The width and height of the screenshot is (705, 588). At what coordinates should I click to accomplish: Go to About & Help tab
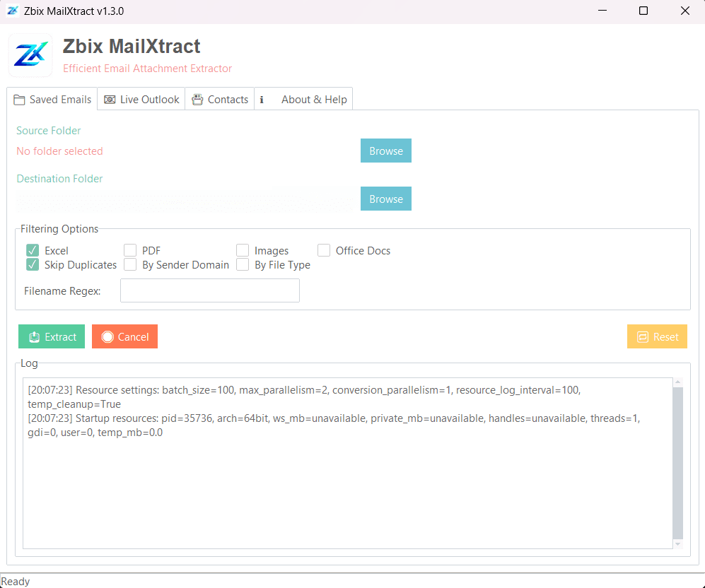(303, 99)
